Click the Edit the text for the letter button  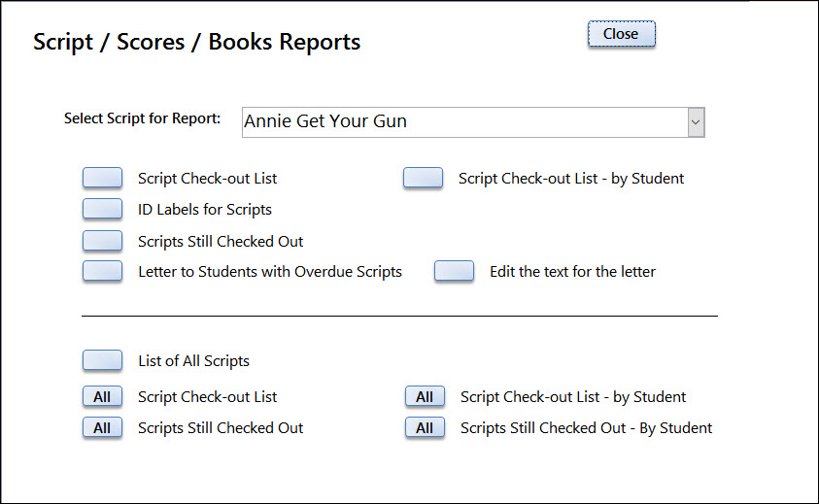click(455, 271)
